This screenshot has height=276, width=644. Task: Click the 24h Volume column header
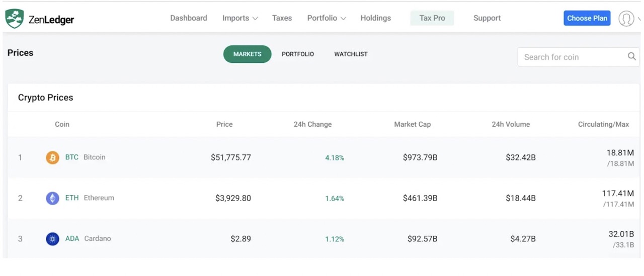click(x=511, y=124)
